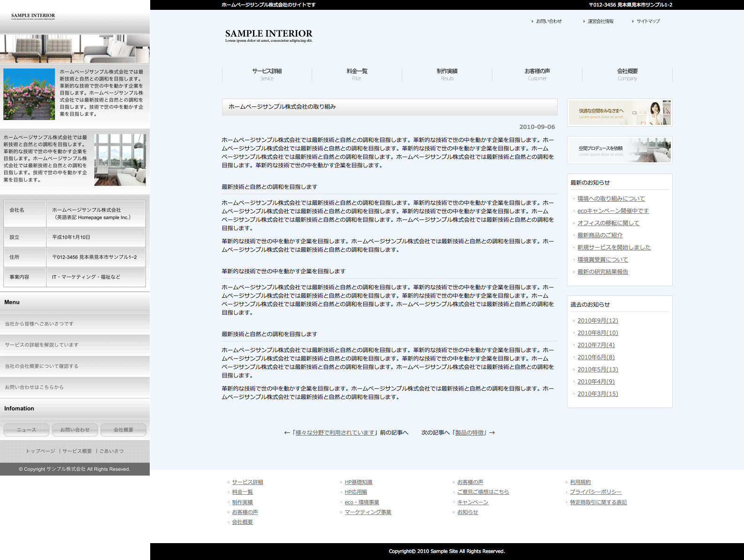
Task: Open the サイトマップ header link
Action: tap(648, 21)
